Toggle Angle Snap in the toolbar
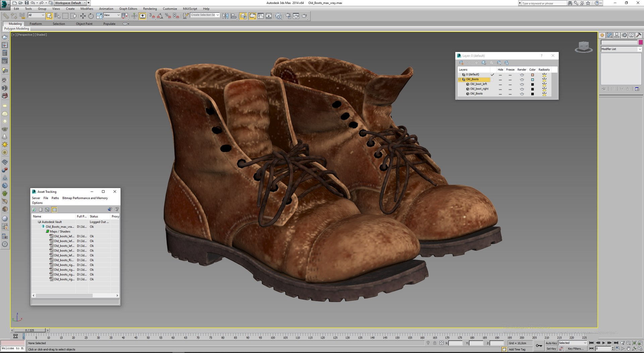Screen dimensions: 644x353 160,16
